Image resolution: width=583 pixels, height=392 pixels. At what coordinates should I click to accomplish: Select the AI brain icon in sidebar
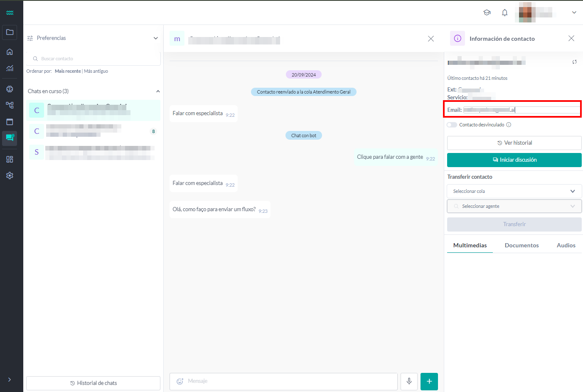click(x=10, y=89)
